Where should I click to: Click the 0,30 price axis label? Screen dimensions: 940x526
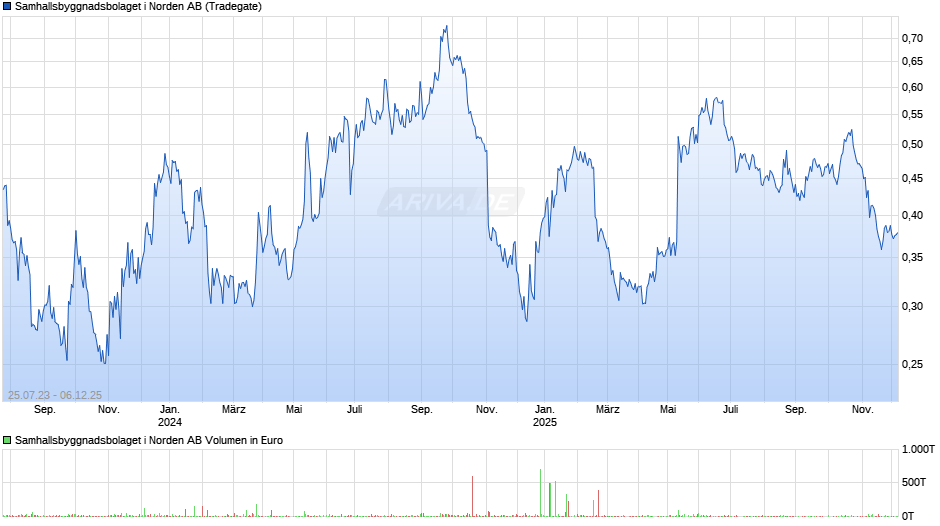coord(912,306)
